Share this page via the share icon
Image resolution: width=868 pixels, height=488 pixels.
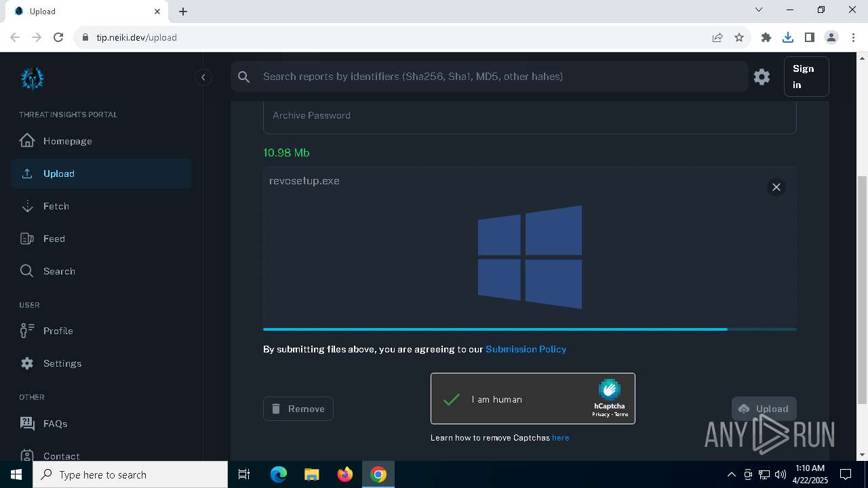click(717, 37)
